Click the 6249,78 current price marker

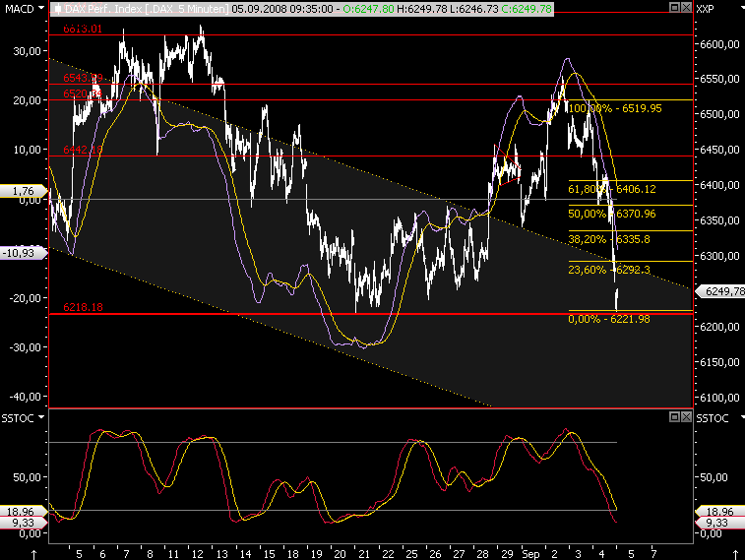(720, 291)
